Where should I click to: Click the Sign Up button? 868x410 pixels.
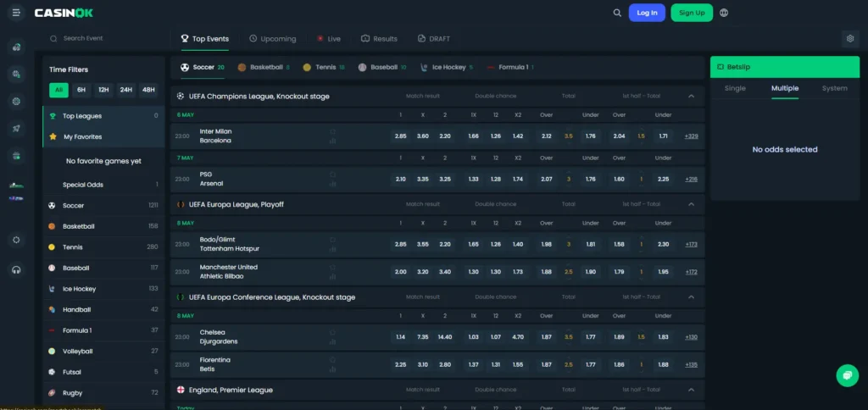click(x=692, y=13)
